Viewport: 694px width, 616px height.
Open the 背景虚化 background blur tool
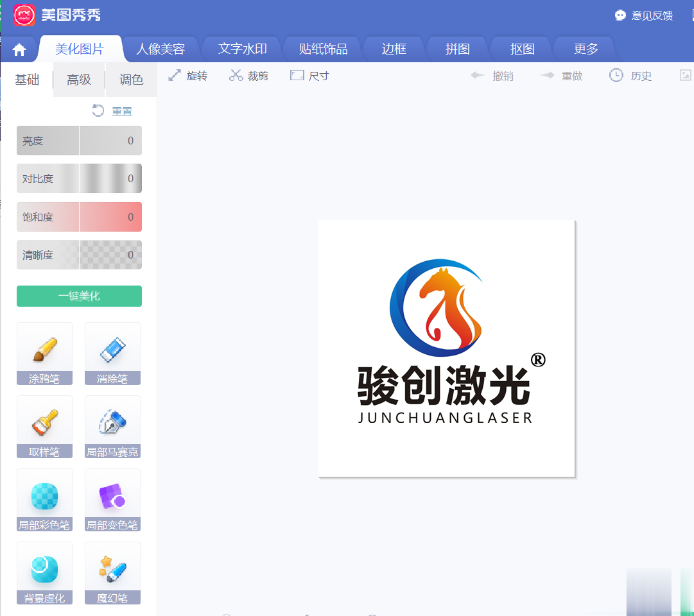pos(44,574)
